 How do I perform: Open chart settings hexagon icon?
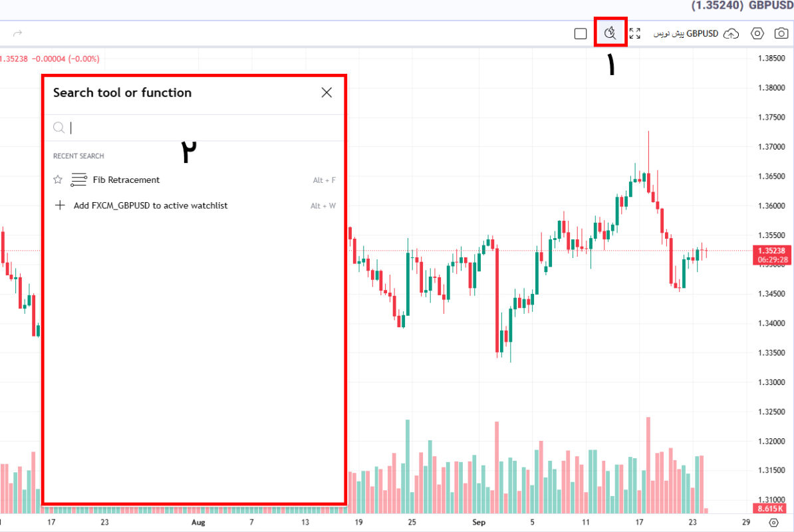point(757,33)
